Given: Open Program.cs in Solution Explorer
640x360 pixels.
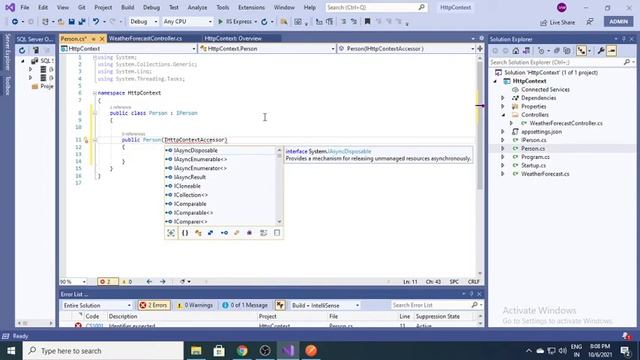Looking at the screenshot, I should click(x=535, y=157).
